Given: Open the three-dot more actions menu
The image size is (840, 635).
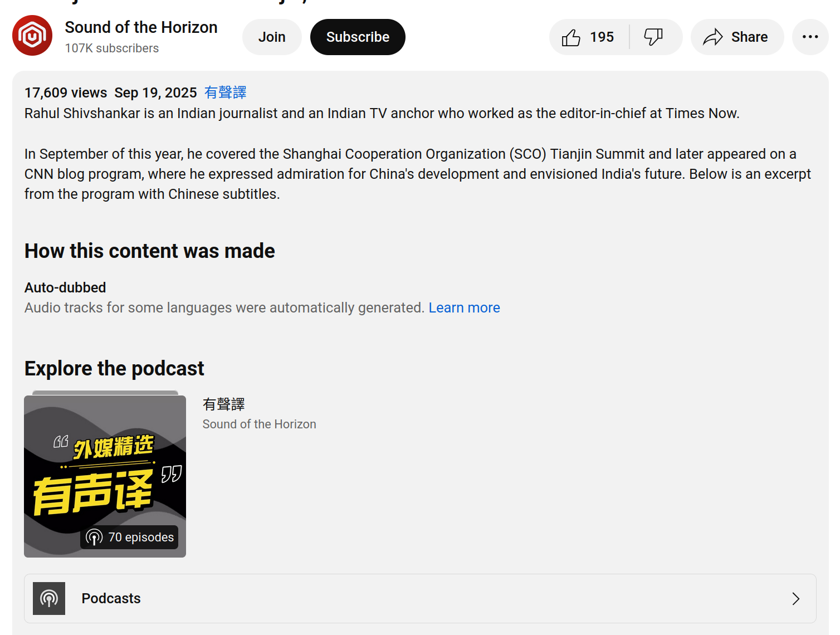Looking at the screenshot, I should pos(810,37).
